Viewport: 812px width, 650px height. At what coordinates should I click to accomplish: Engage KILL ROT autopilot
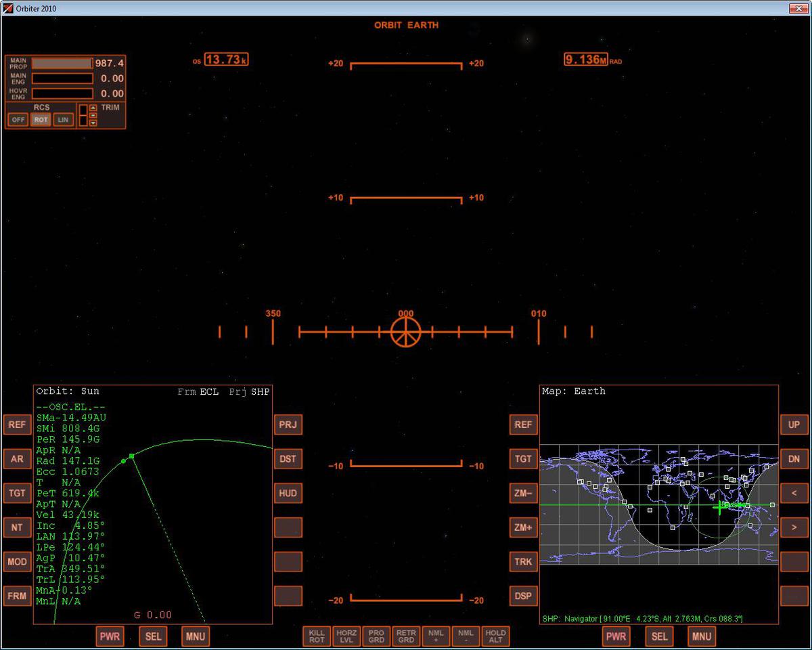coord(317,636)
